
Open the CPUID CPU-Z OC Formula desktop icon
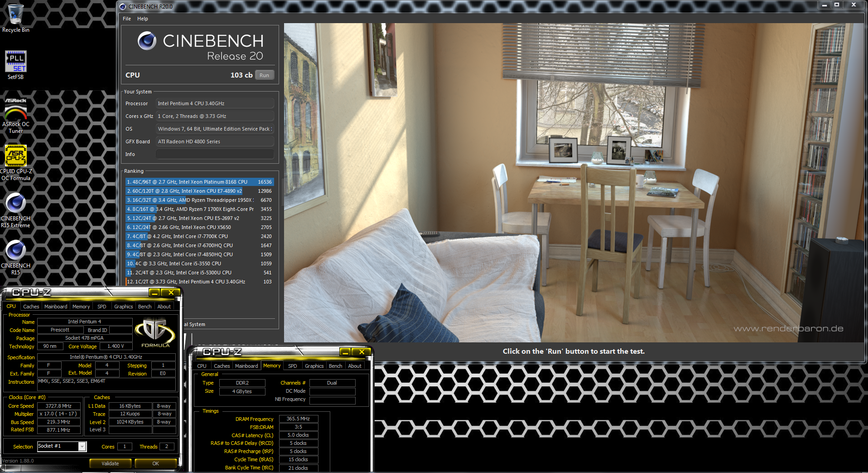15,162
